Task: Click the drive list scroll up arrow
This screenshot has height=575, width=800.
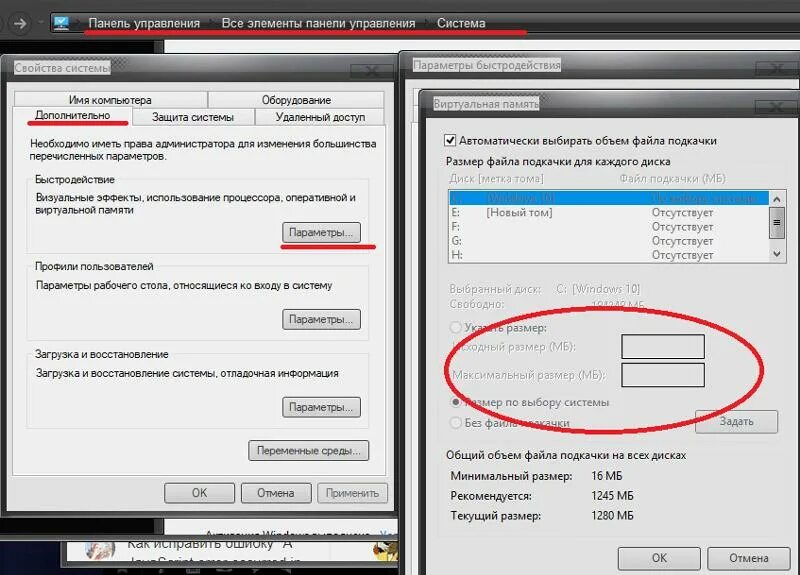Action: tap(777, 199)
